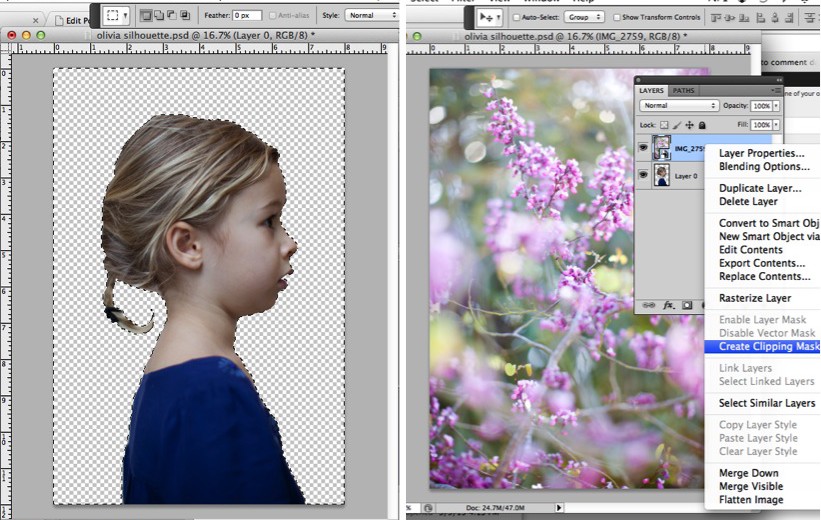Choose Blending Options… from context menu
821x520 pixels.
point(764,167)
